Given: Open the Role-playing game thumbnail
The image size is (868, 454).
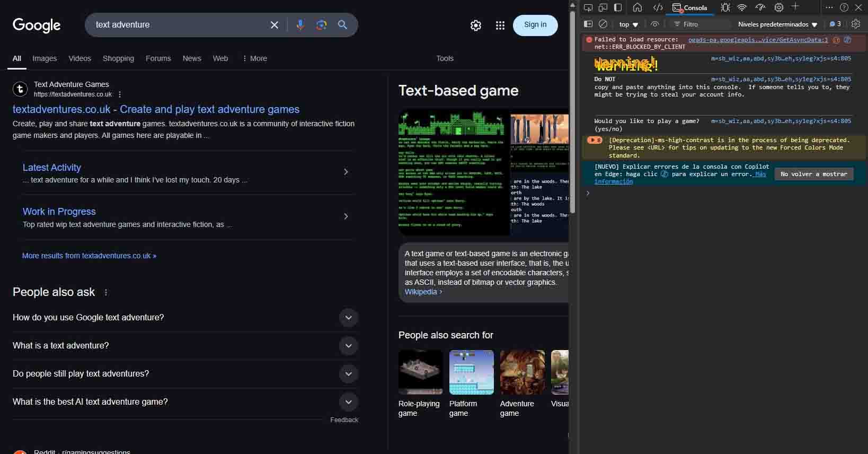Looking at the screenshot, I should 420,372.
